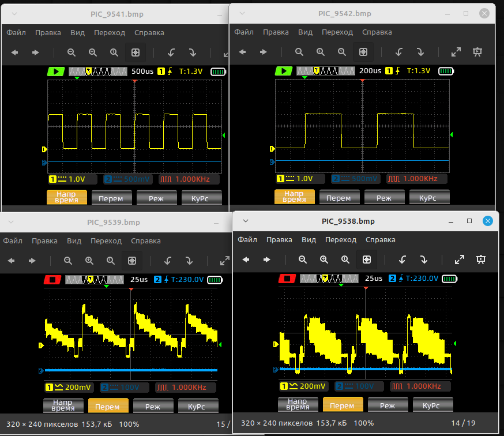Open Справка menu in PIC_9542.bmp window
This screenshot has height=436, width=504.
[377, 32]
